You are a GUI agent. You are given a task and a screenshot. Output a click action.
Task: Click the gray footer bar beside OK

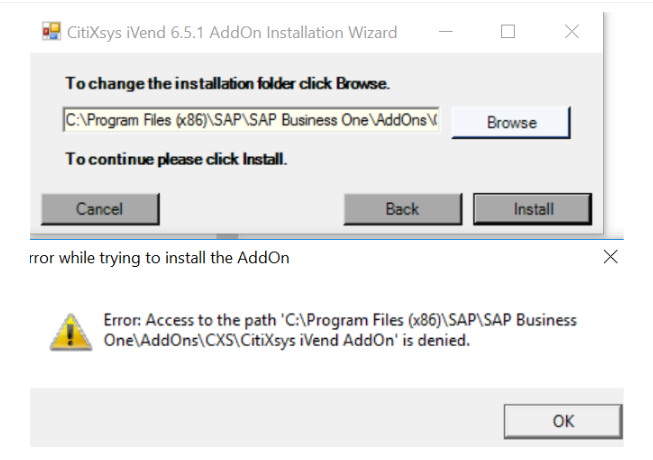point(267,418)
